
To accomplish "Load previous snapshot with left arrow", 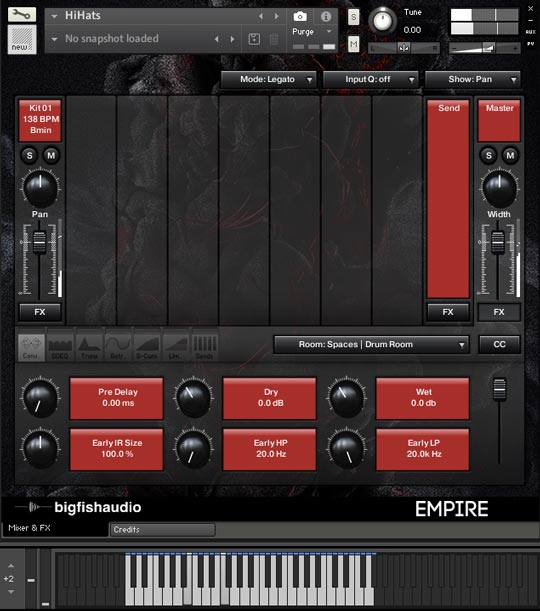I will tap(217, 39).
